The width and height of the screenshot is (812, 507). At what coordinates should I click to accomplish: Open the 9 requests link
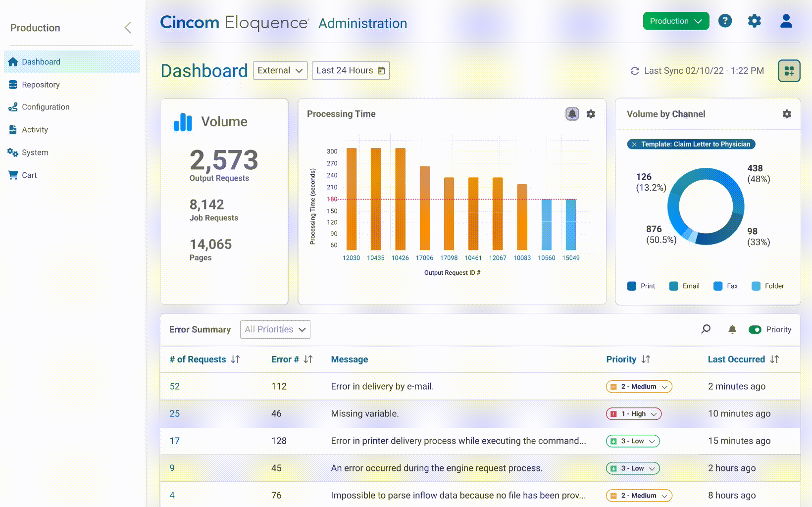point(172,468)
